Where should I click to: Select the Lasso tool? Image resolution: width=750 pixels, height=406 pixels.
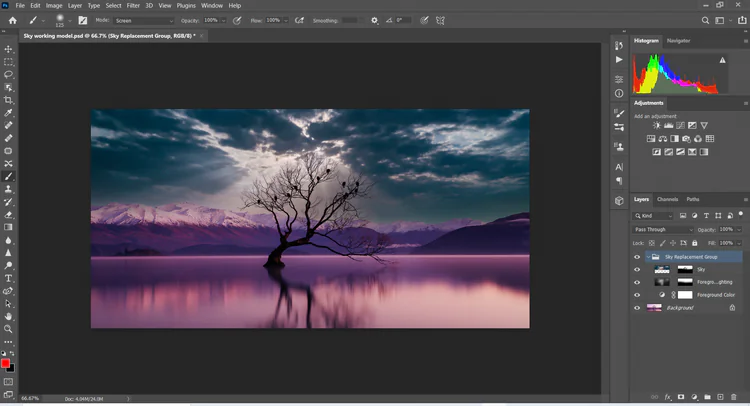pos(9,75)
